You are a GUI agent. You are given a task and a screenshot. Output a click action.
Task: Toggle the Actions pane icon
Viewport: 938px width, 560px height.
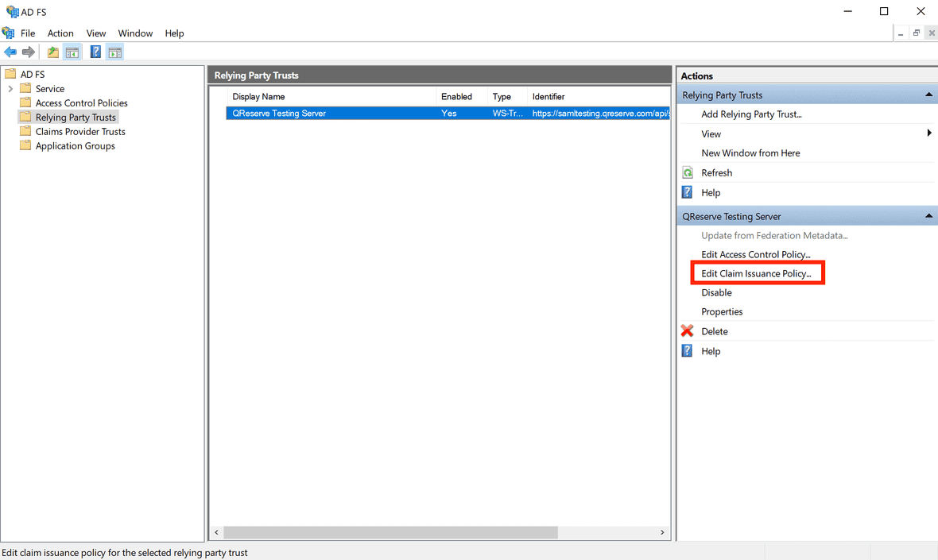point(115,52)
